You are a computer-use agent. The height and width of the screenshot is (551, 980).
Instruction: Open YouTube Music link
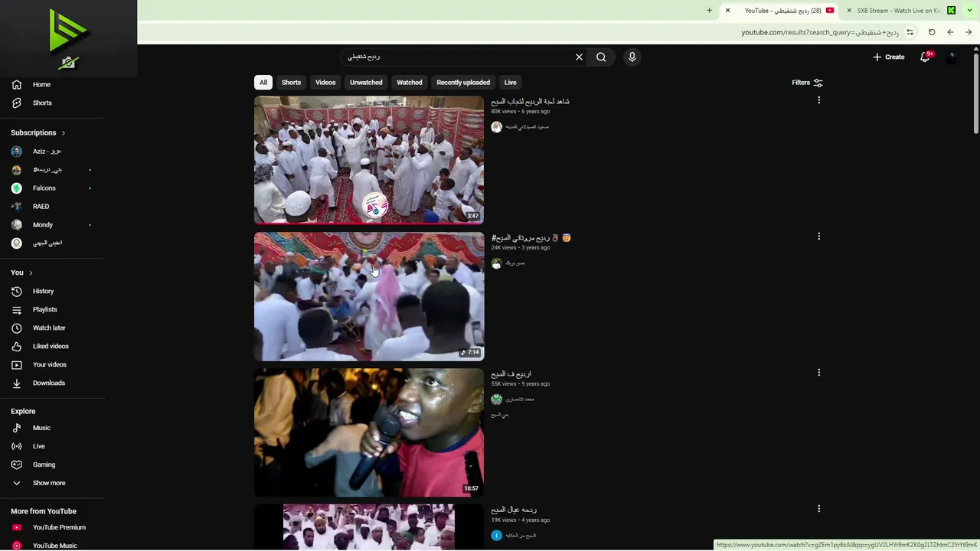pyautogui.click(x=54, y=546)
